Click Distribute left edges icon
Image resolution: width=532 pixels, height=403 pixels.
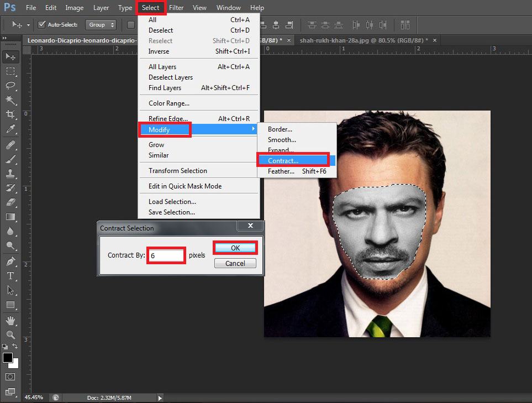[356, 25]
